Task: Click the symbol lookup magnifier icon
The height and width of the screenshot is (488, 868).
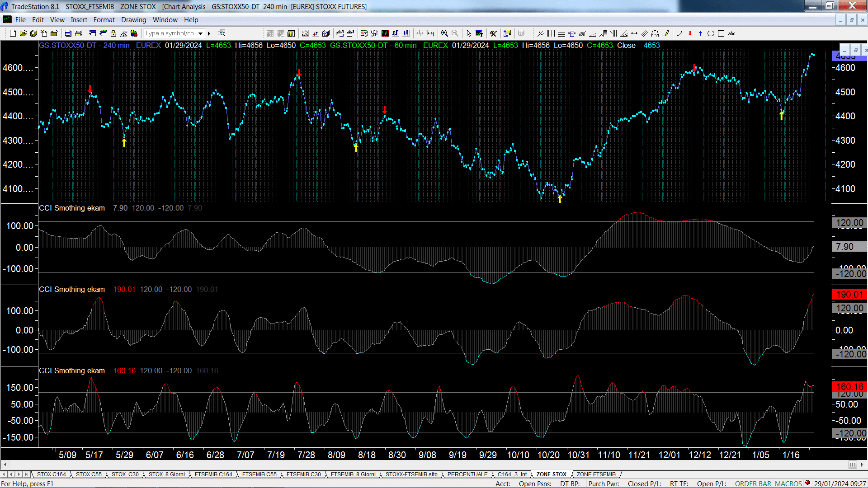Action: (x=222, y=33)
